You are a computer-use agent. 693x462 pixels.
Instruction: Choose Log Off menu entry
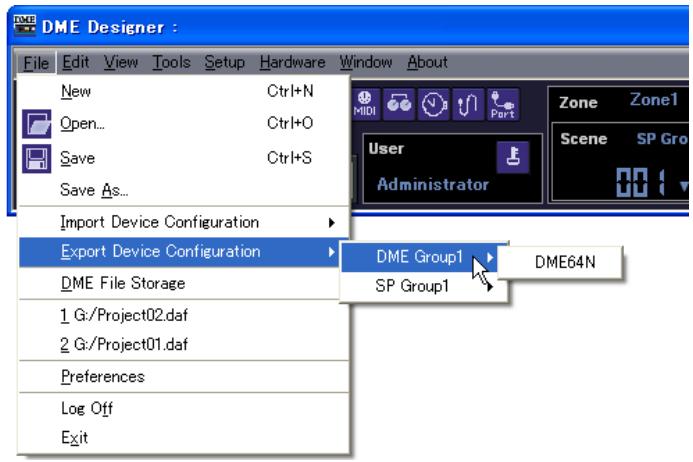point(183,408)
